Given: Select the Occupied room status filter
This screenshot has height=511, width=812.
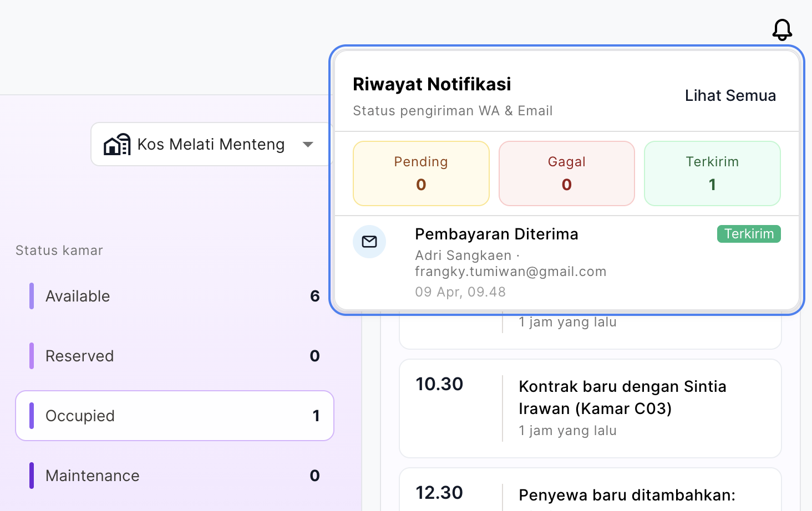Looking at the screenshot, I should (x=175, y=416).
